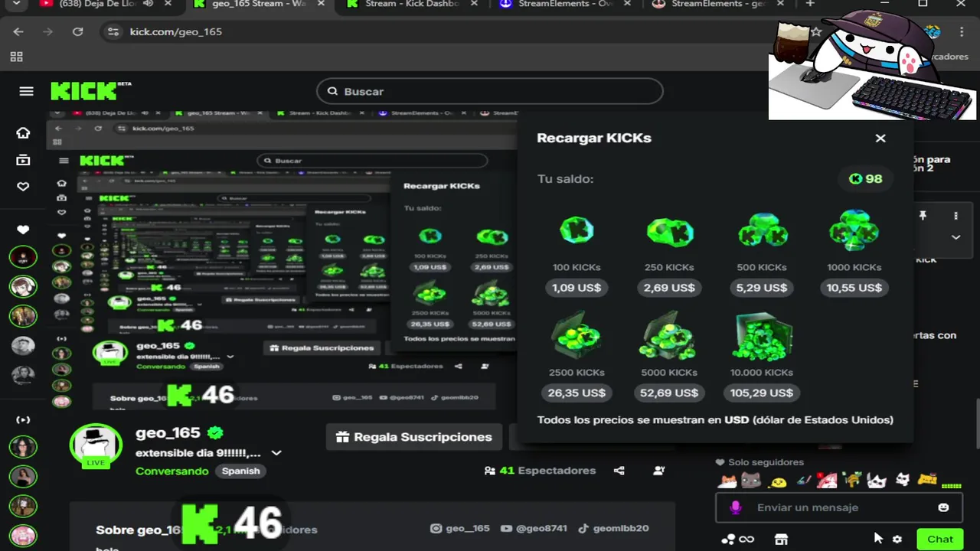Focus the main Buscar search field
The height and width of the screenshot is (551, 980).
coord(490,91)
